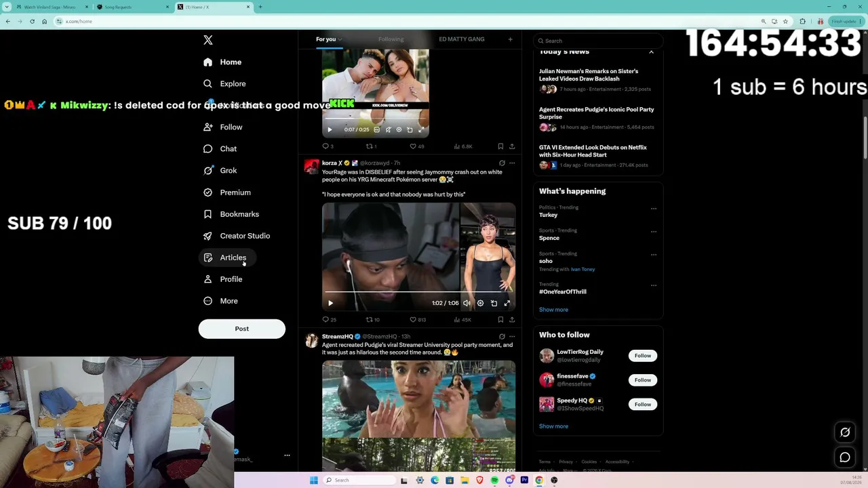The width and height of the screenshot is (868, 488).
Task: Open Creator Studio from the sidebar
Action: 237,236
